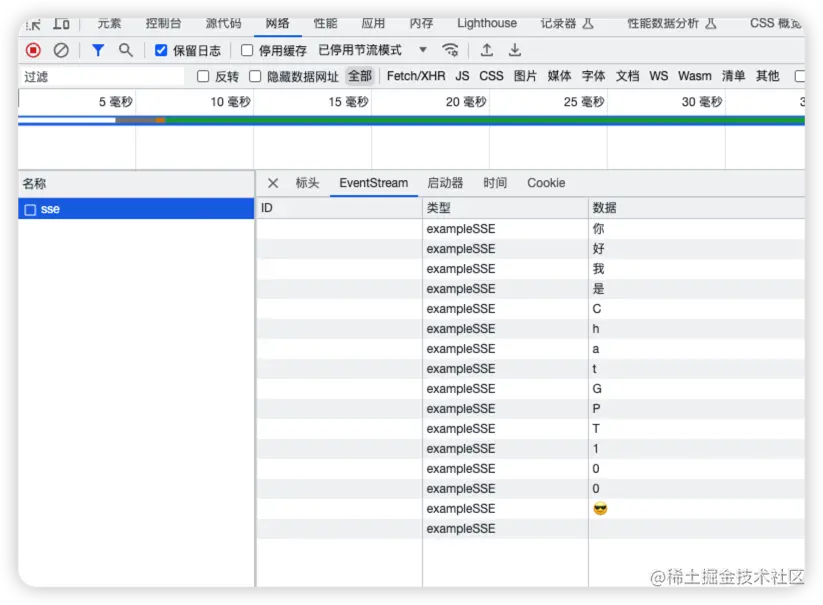The image size is (823, 605).
Task: Switch to the 源代码 tab
Action: tap(224, 24)
